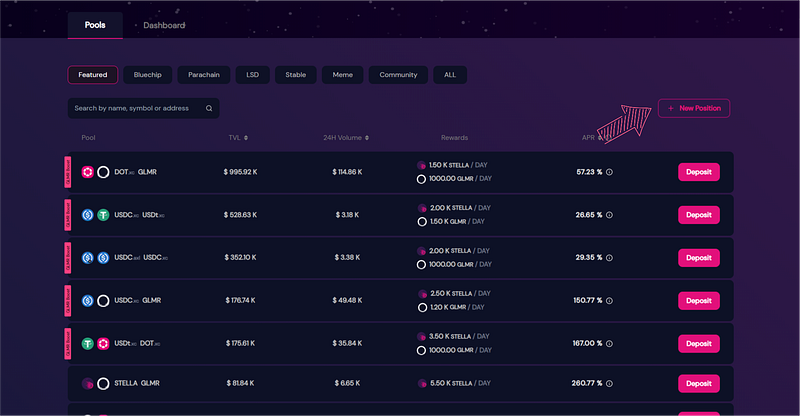Screen dimensions: 800x416
Task: Click TVL value $ 528.63 K
Action: coord(240,215)
